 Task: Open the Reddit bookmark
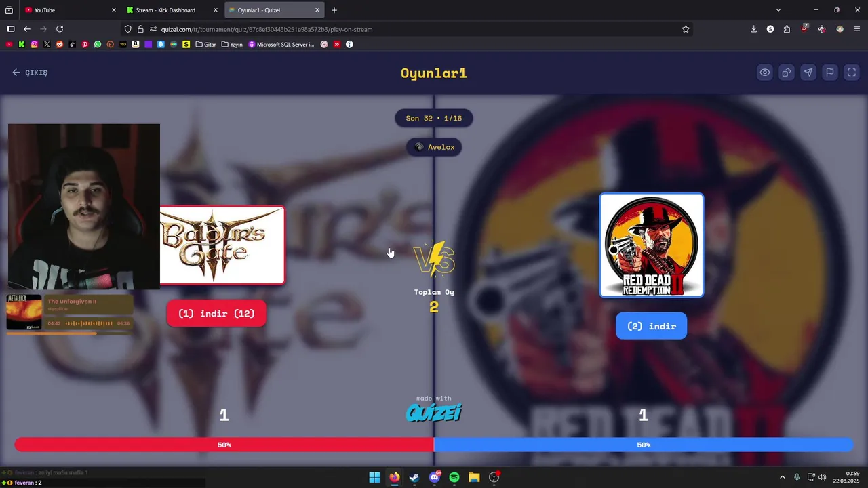[60, 45]
